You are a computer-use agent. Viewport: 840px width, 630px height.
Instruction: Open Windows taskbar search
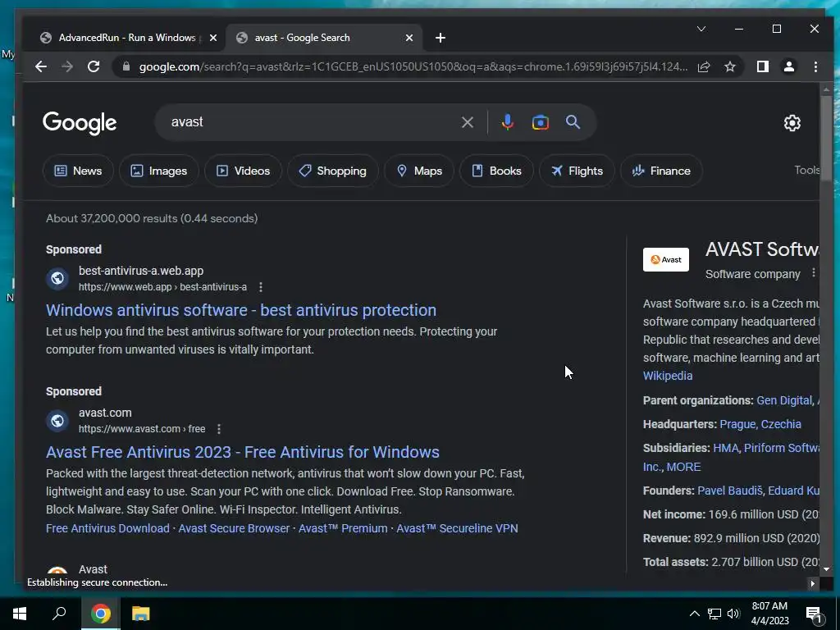[59, 614]
